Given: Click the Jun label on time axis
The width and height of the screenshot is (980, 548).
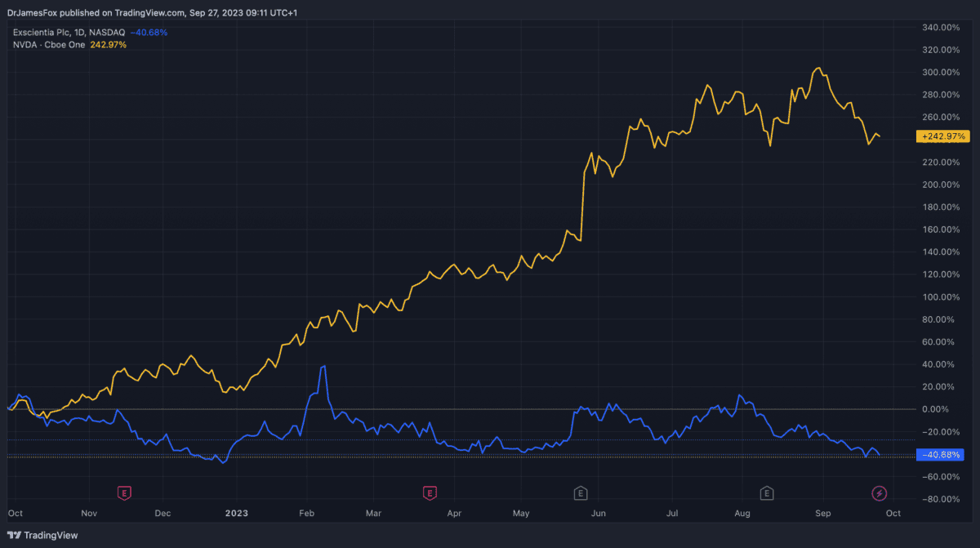Looking at the screenshot, I should coord(599,514).
